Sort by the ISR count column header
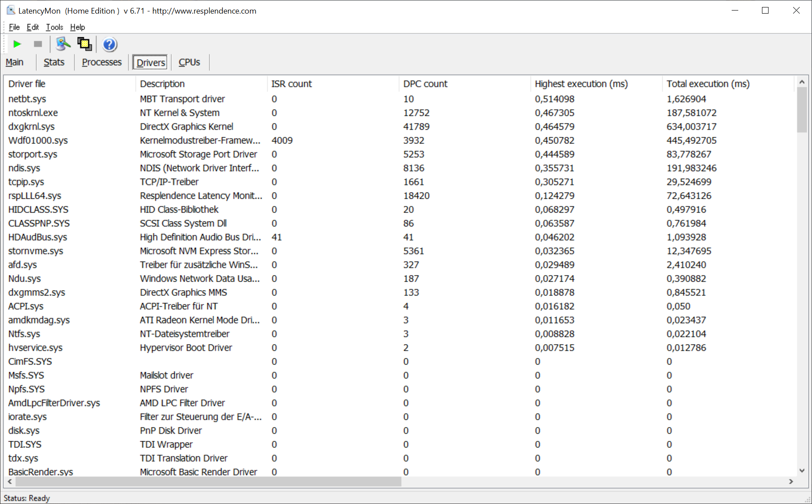 333,84
